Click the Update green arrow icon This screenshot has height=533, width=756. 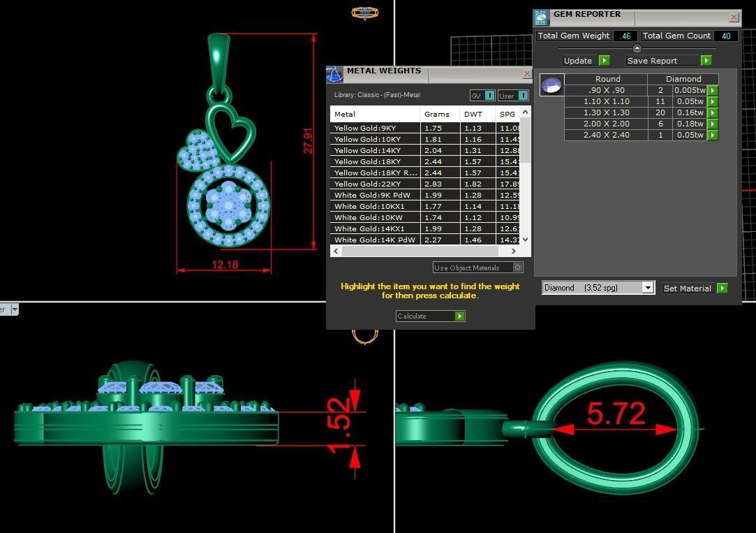604,60
